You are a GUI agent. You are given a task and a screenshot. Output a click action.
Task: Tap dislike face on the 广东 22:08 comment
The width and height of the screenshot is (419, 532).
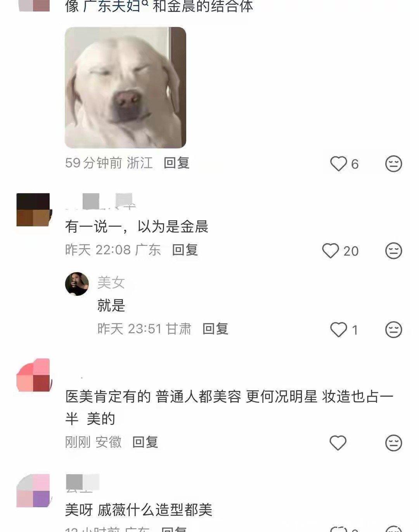(393, 250)
